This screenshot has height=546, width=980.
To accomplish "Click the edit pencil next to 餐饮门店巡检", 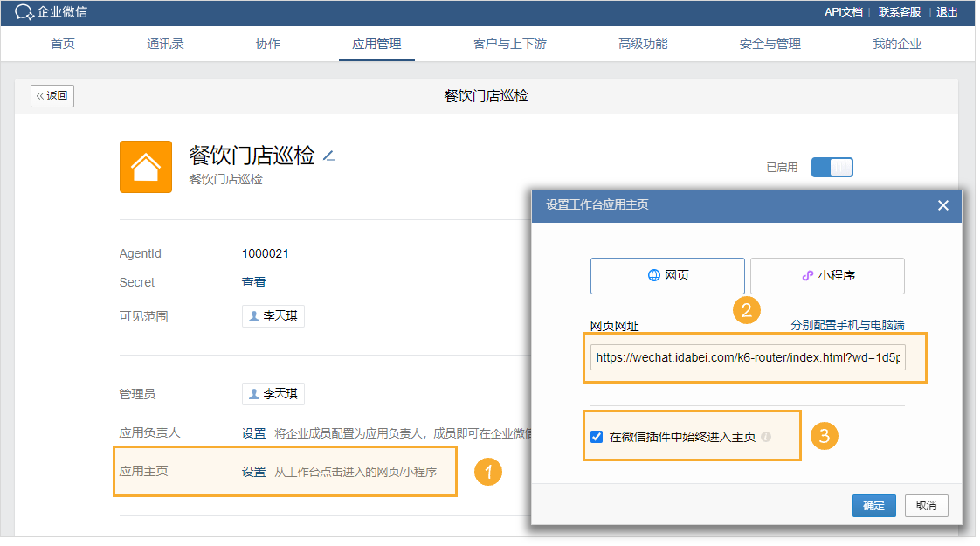I will (x=328, y=156).
